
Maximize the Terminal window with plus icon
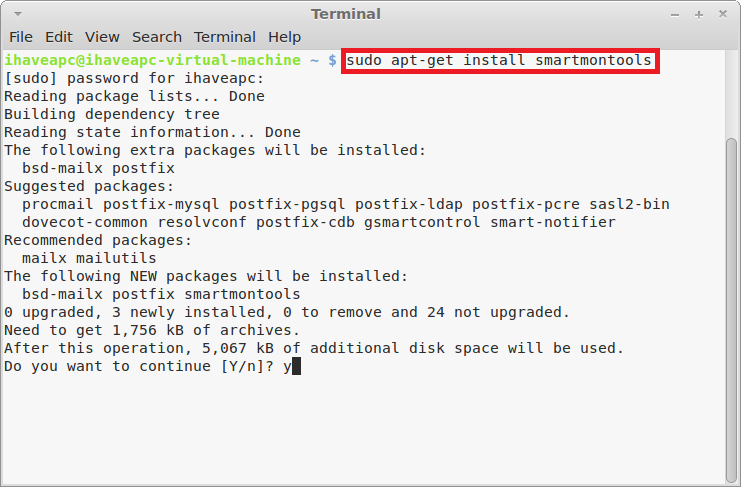[x=699, y=15]
